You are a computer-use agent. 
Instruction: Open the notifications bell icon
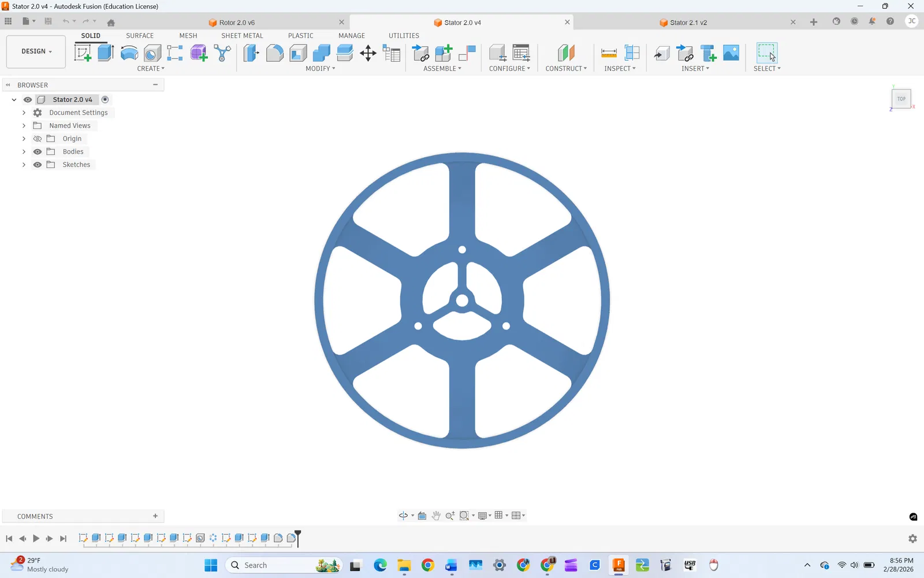[872, 21]
